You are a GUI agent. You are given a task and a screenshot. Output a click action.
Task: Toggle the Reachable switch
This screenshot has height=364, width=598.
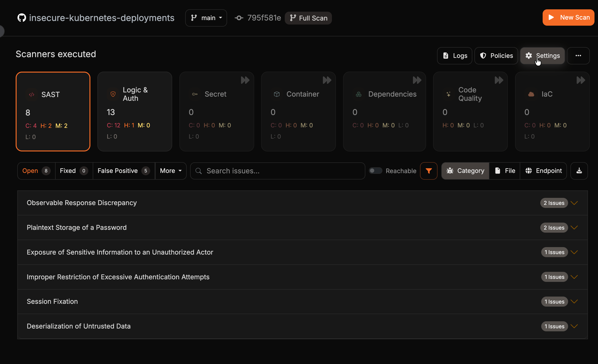tap(375, 171)
